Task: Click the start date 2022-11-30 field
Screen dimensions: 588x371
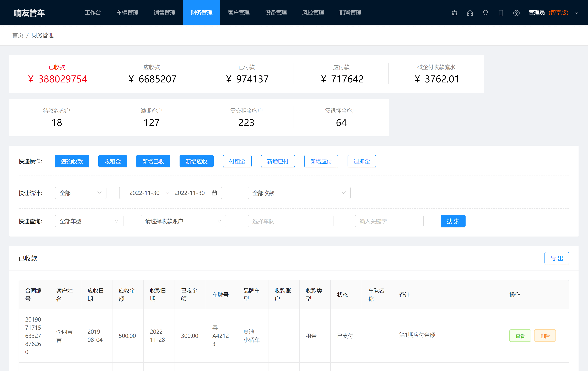Action: [x=144, y=193]
